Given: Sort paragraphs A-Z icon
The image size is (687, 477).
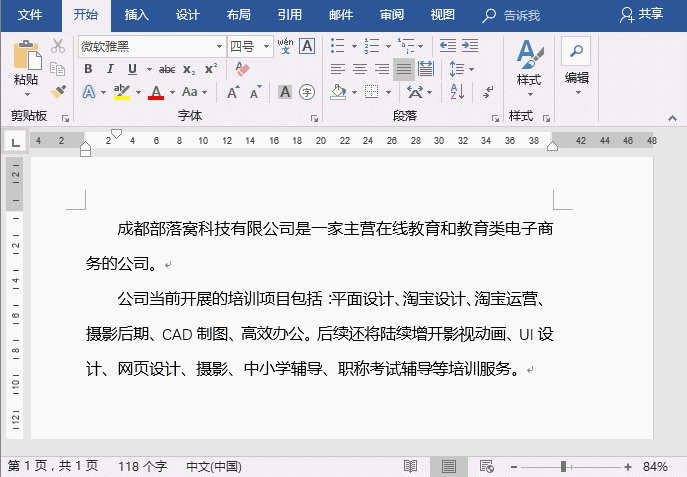Looking at the screenshot, I should (457, 92).
